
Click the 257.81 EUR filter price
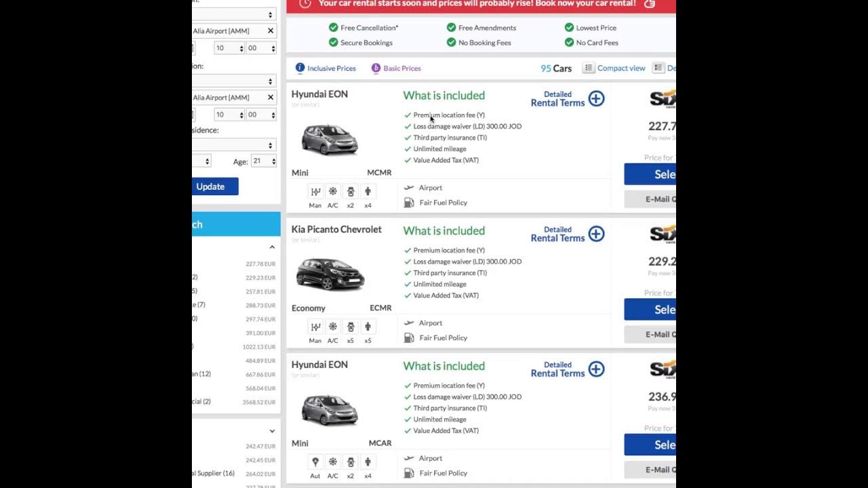[260, 291]
